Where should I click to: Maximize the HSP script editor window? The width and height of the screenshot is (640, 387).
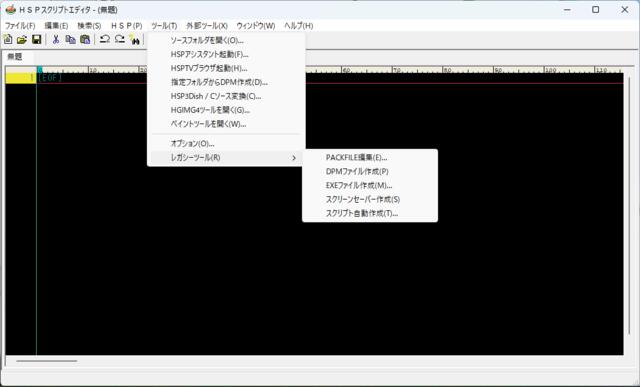(x=596, y=9)
